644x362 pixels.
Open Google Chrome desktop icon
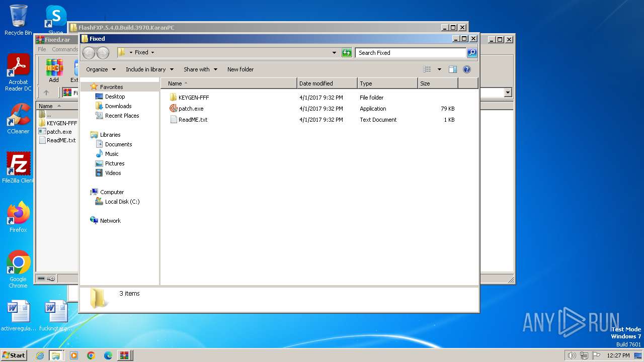click(x=18, y=269)
